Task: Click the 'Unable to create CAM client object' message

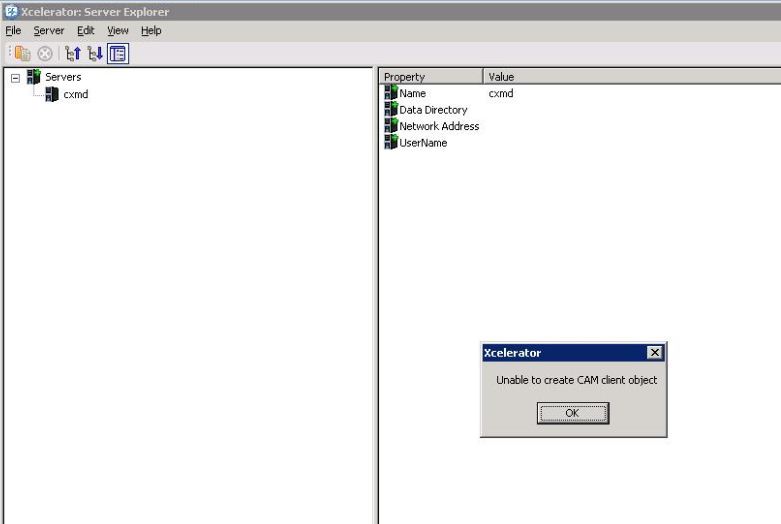Action: click(x=576, y=380)
